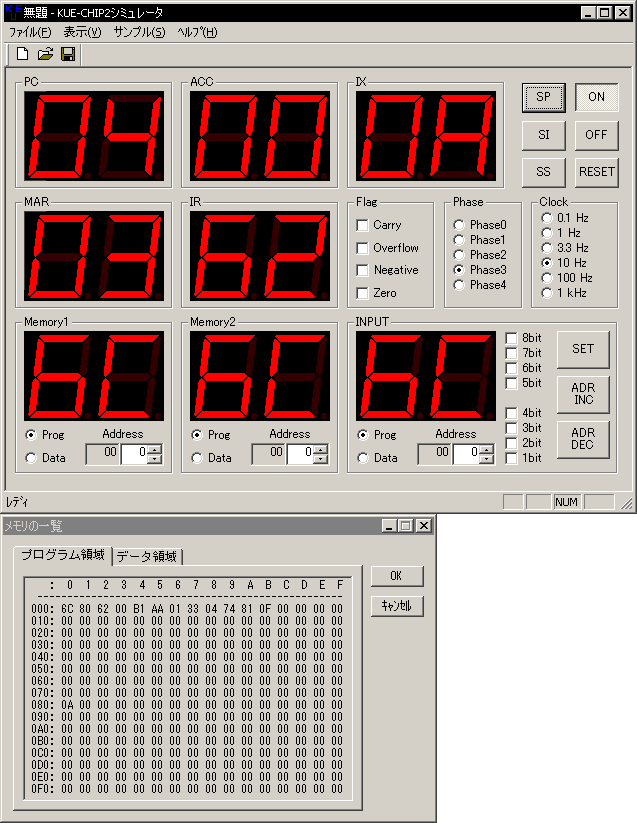Check the 6bit input checkbox

511,368
